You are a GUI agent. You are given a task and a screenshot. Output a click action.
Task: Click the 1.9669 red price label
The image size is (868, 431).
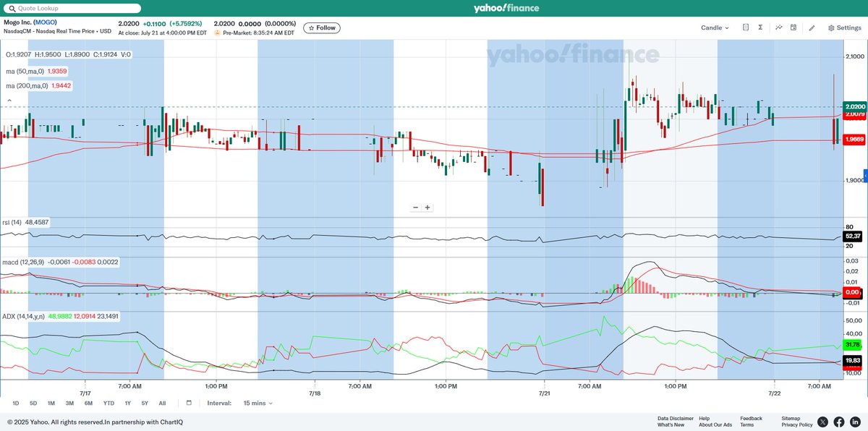click(854, 140)
